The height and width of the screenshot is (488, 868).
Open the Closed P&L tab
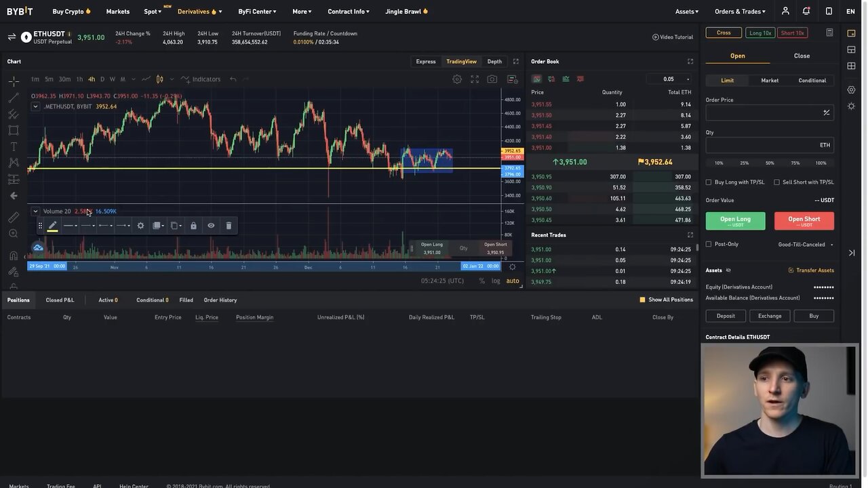coord(60,300)
